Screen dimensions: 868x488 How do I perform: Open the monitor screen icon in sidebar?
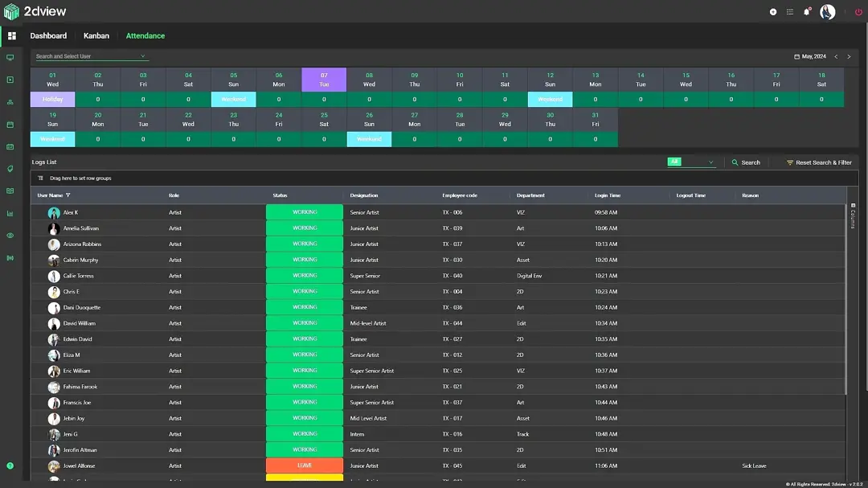10,58
